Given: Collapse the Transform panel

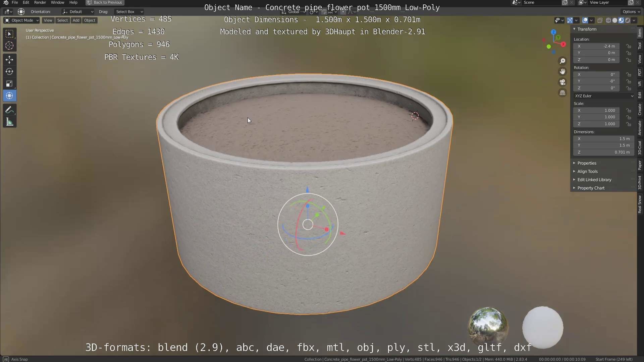Looking at the screenshot, I should [x=574, y=29].
